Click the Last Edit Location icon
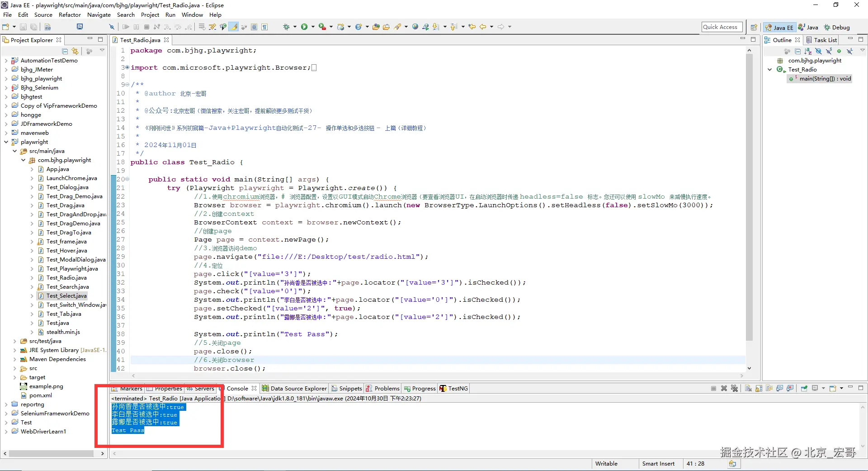 click(472, 27)
